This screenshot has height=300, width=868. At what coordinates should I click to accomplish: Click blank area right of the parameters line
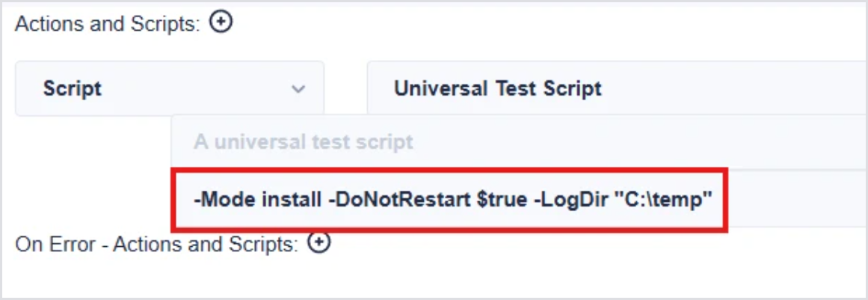pyautogui.click(x=792, y=200)
